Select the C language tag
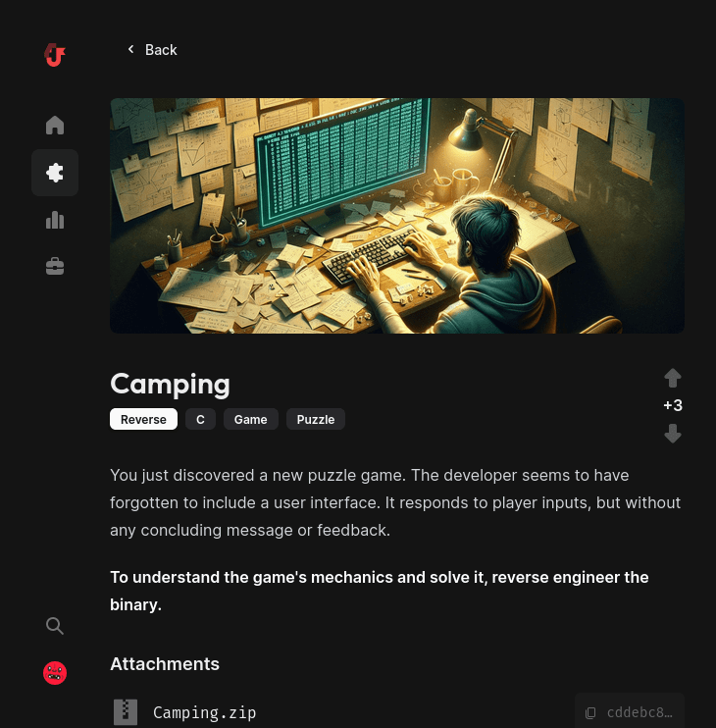This screenshot has height=728, width=716. click(200, 419)
